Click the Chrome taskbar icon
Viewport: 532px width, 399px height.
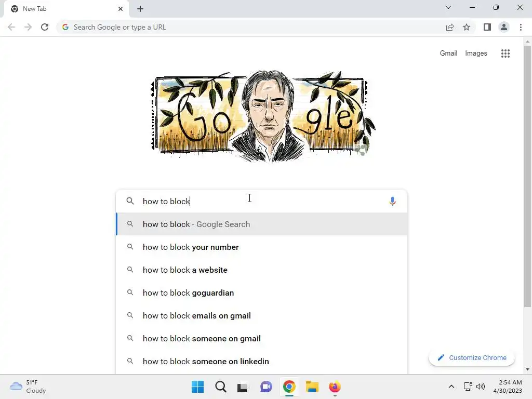pyautogui.click(x=289, y=387)
